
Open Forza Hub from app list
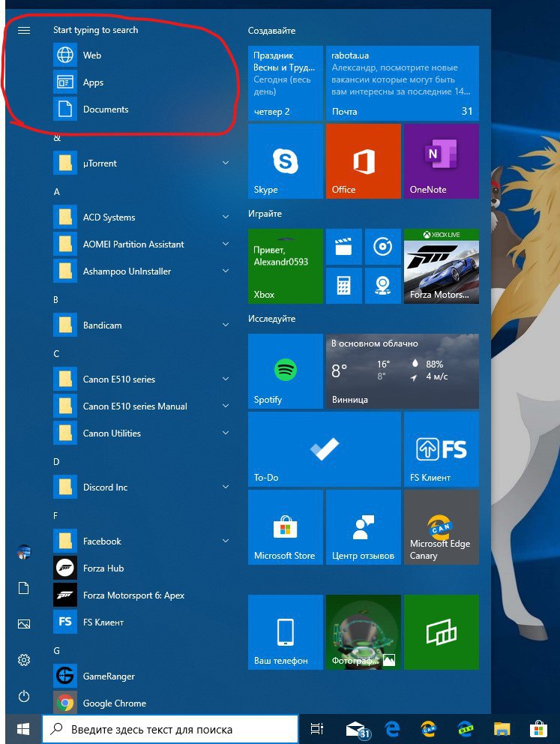pos(142,568)
